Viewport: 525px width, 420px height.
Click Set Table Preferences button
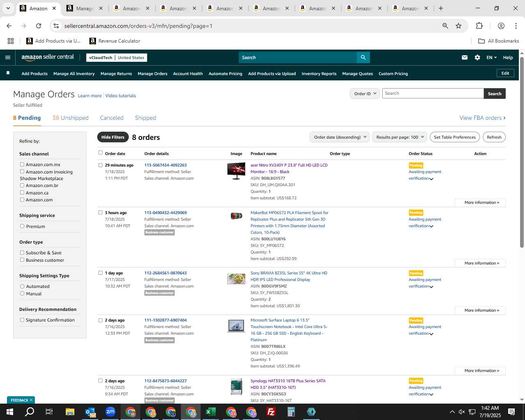454,137
